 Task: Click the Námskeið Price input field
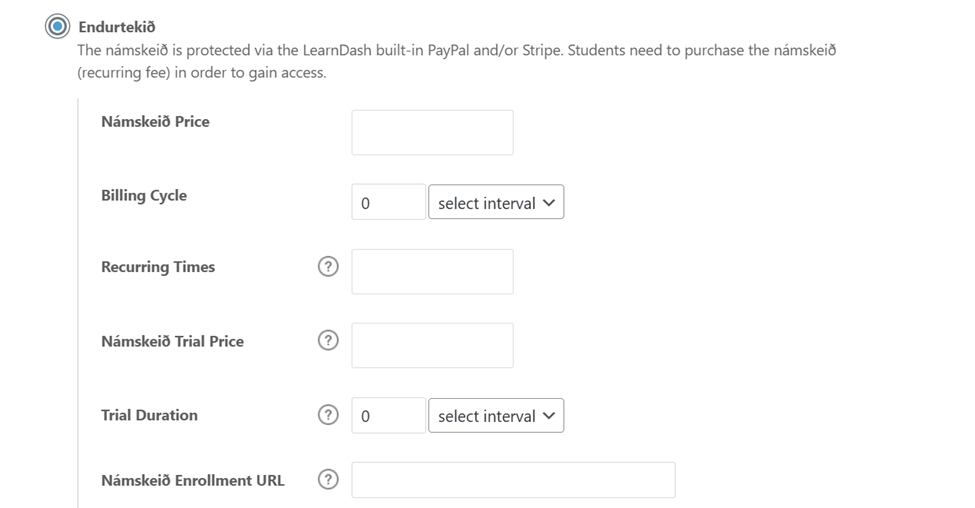pyautogui.click(x=432, y=133)
